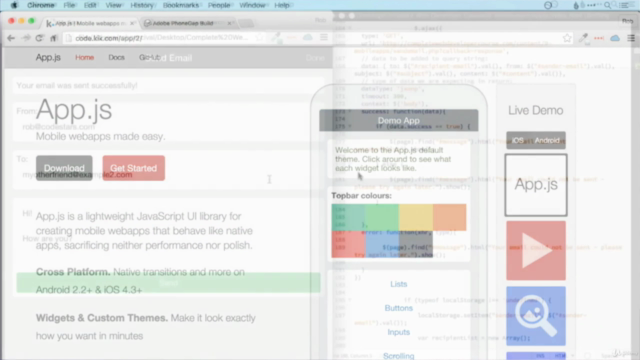This screenshot has height=360, width=640.
Task: Click the red play icon under Live Demo
Action: (x=536, y=251)
